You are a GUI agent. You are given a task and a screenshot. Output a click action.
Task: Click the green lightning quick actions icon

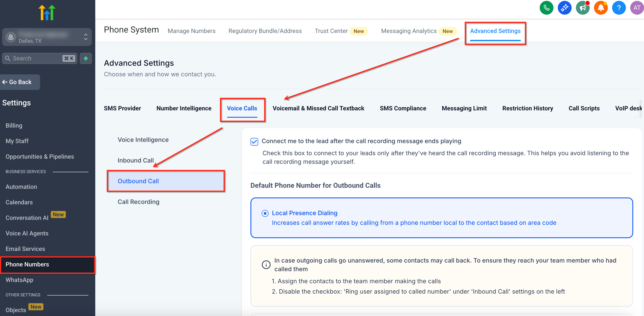coord(86,58)
